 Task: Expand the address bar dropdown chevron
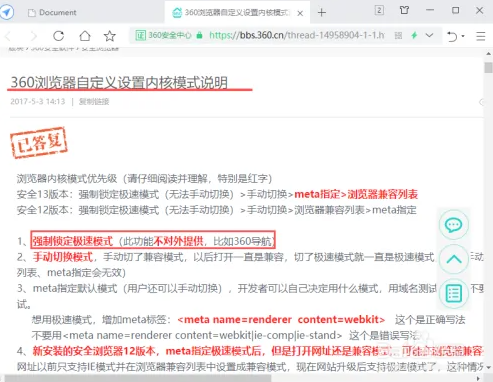[x=429, y=35]
